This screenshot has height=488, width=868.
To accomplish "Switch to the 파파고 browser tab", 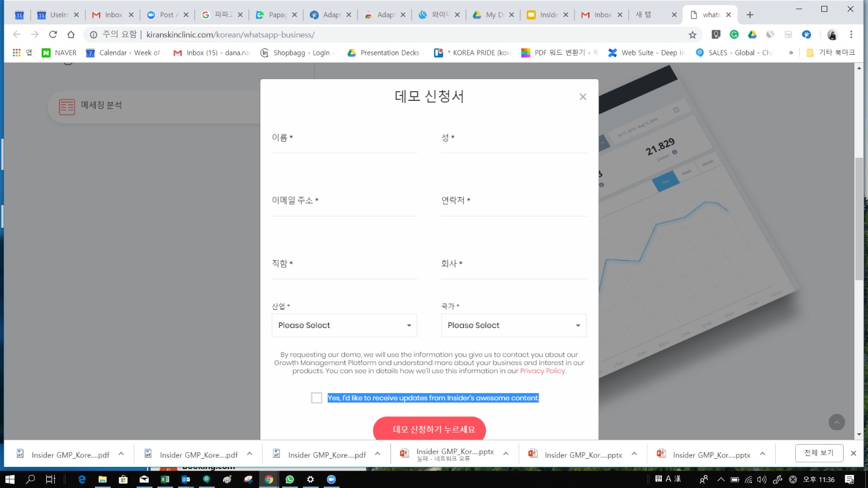I will 219,15.
